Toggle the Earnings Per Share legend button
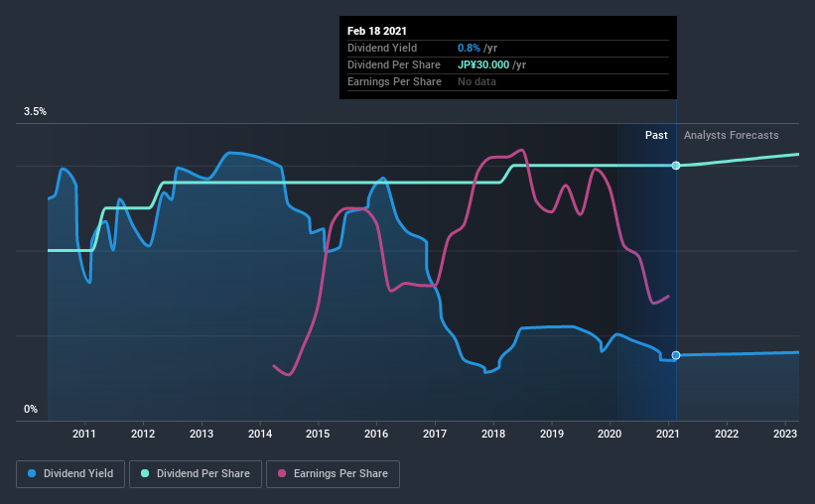815x504 pixels. coord(333,474)
